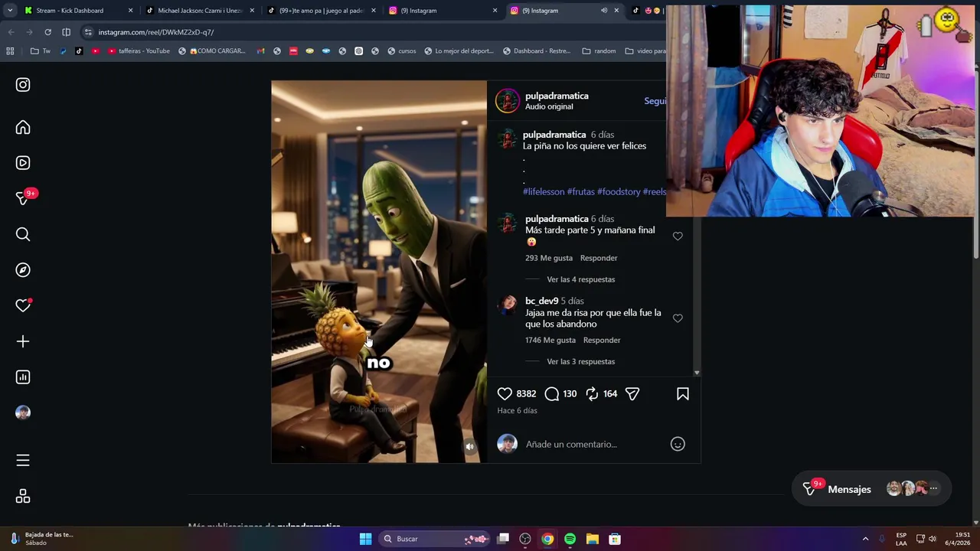Open Chrome apps grid in bookmarks bar

pyautogui.click(x=10, y=51)
